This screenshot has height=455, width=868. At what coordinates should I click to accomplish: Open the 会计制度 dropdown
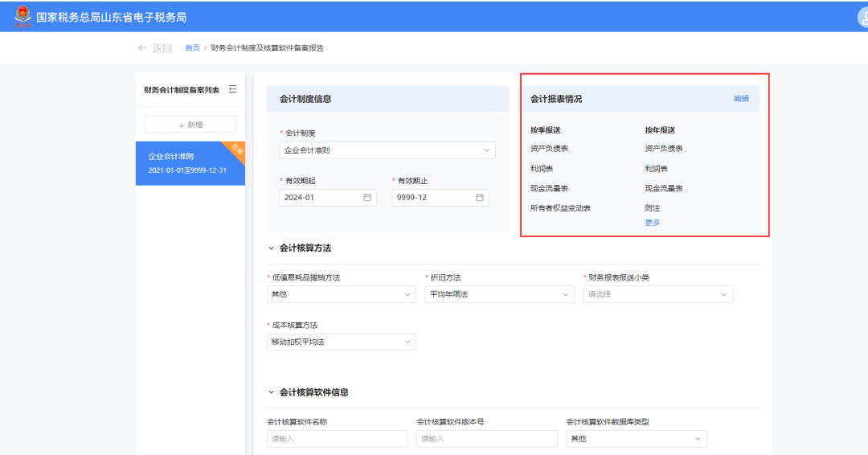tap(387, 150)
